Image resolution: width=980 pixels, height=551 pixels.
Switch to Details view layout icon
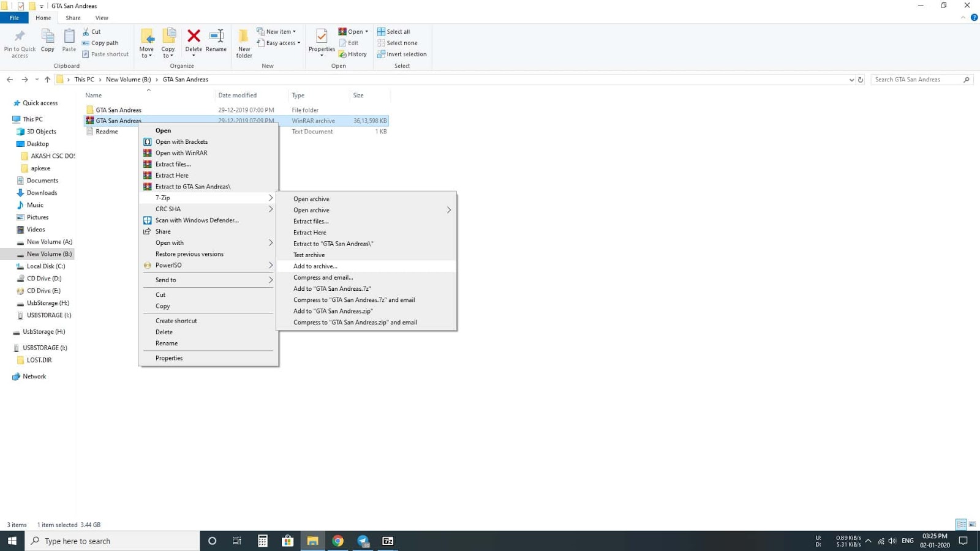[961, 525]
